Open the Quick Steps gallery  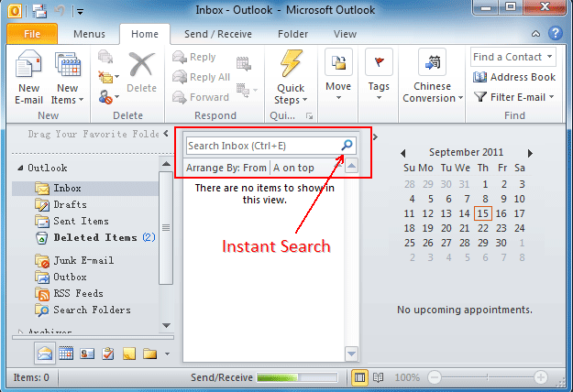pos(291,77)
